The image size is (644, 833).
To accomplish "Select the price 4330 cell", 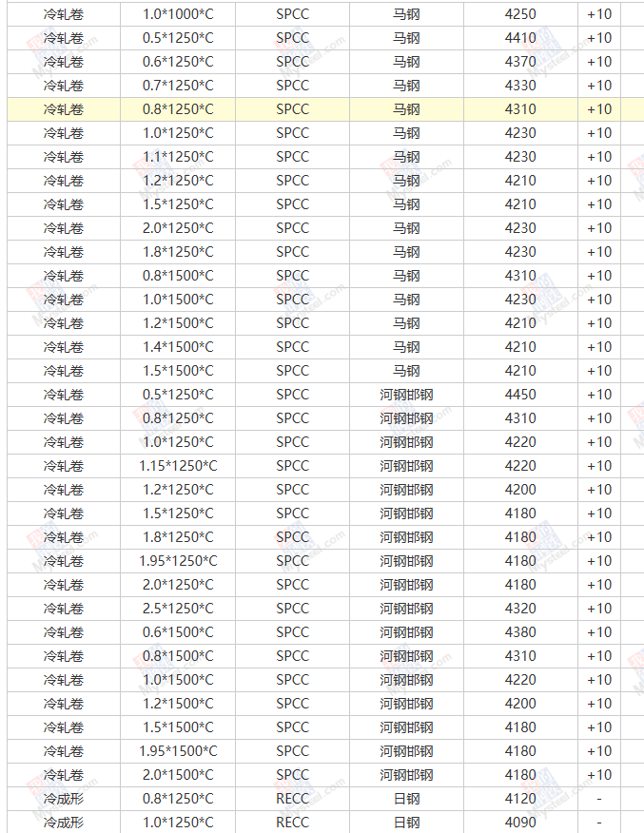I will [520, 86].
